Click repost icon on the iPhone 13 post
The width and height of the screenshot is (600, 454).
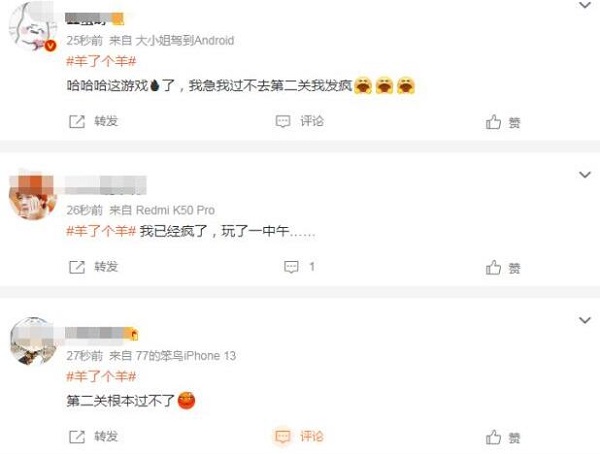77,436
